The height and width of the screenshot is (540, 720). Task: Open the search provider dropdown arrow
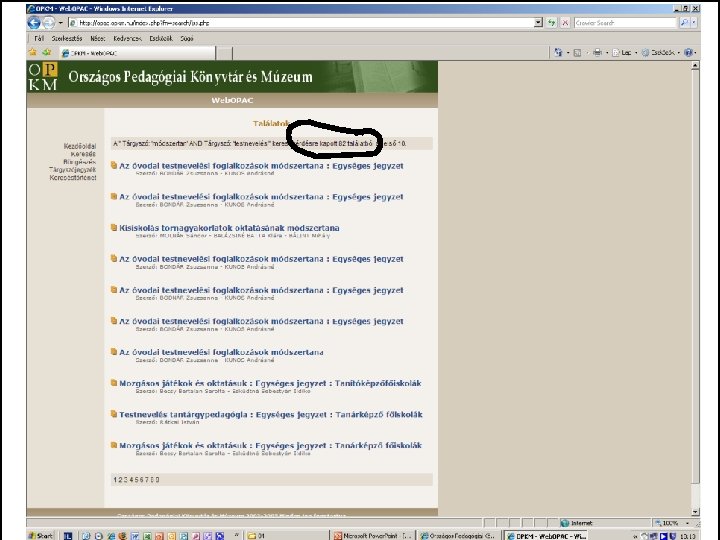[x=694, y=22]
